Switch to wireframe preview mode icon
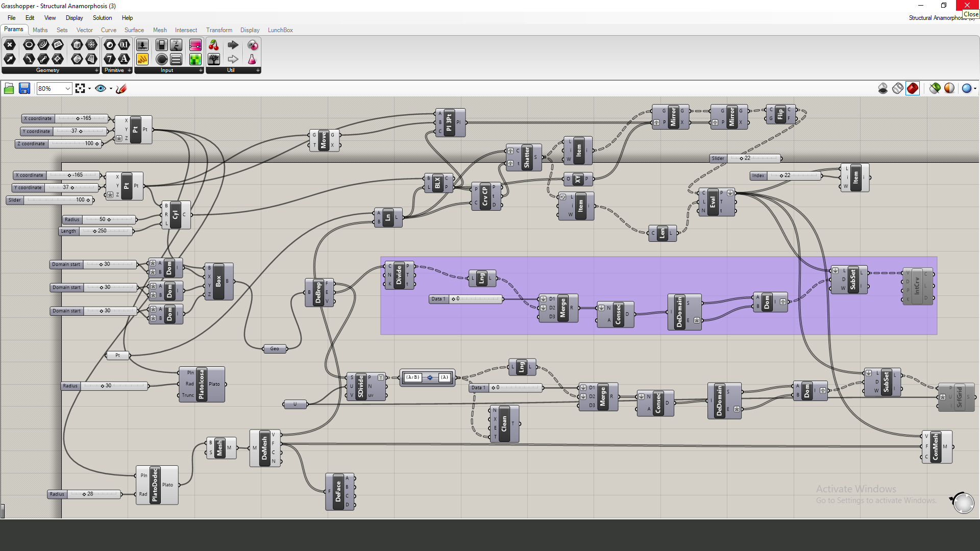 [x=898, y=88]
